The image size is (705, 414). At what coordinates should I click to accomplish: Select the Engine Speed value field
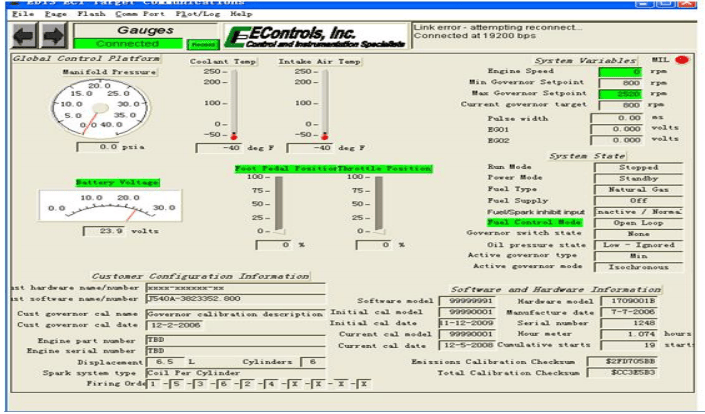click(620, 71)
